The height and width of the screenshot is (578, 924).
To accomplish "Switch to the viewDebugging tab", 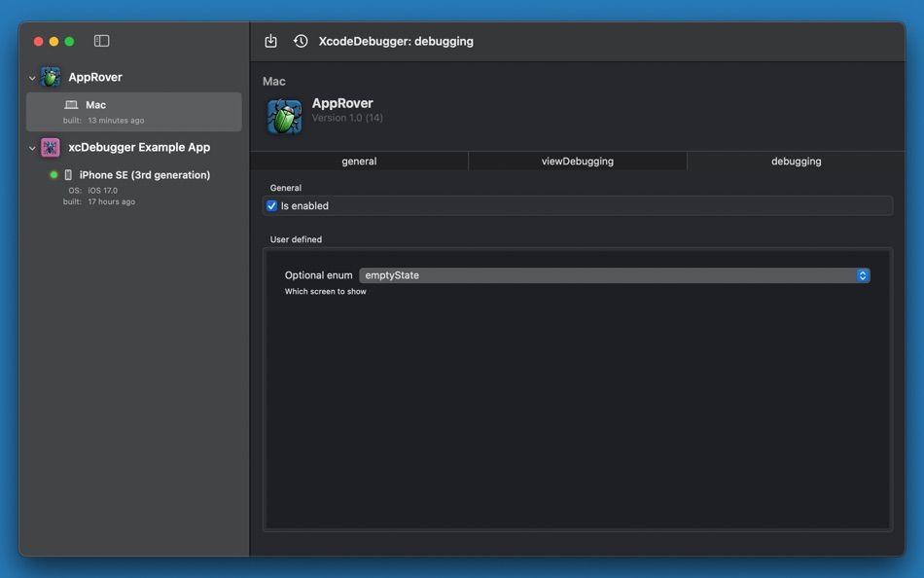I will coord(578,161).
